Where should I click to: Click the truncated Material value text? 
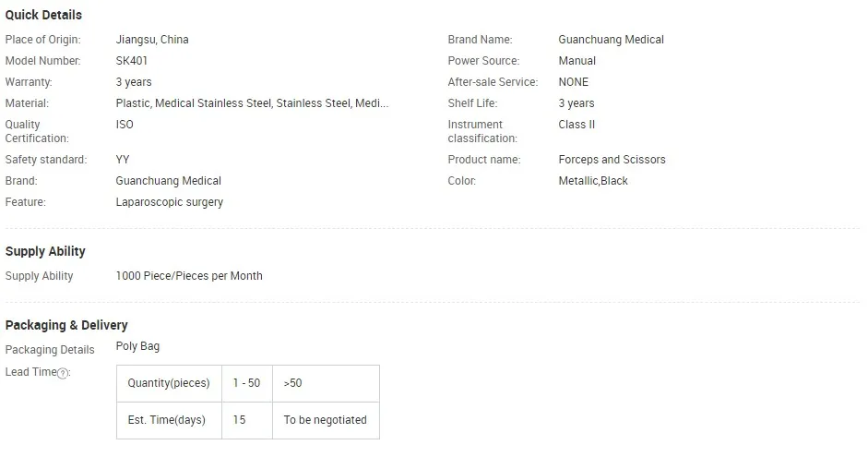(x=252, y=103)
